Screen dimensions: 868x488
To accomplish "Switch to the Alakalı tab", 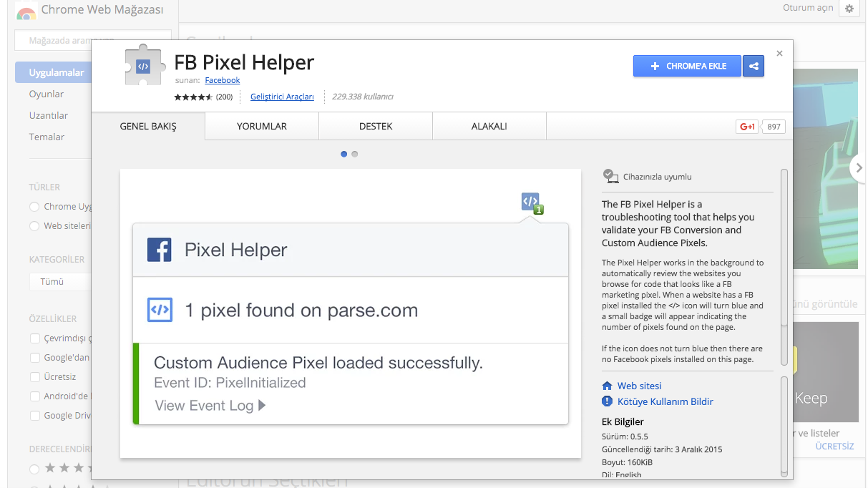I will pos(489,126).
